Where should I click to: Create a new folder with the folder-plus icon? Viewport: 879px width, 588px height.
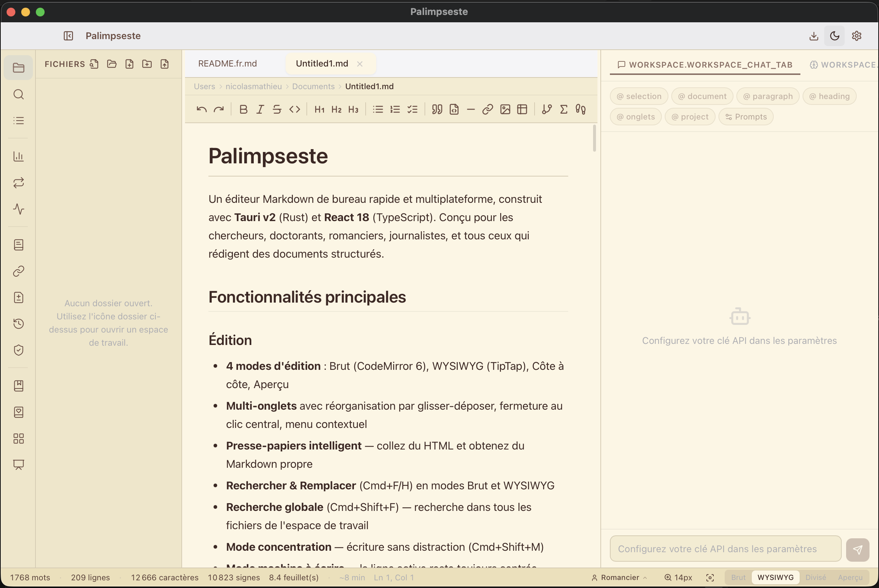[x=147, y=64]
